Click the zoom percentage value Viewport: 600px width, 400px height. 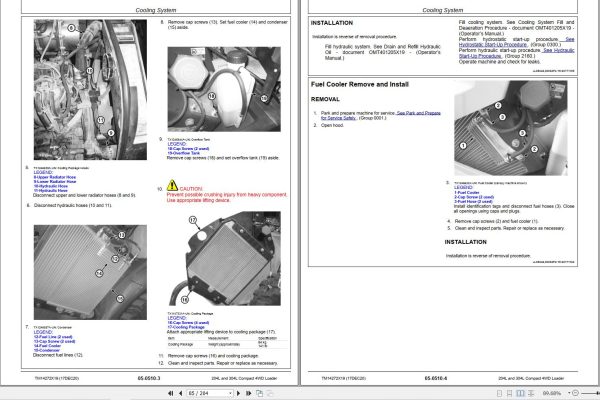tap(552, 393)
